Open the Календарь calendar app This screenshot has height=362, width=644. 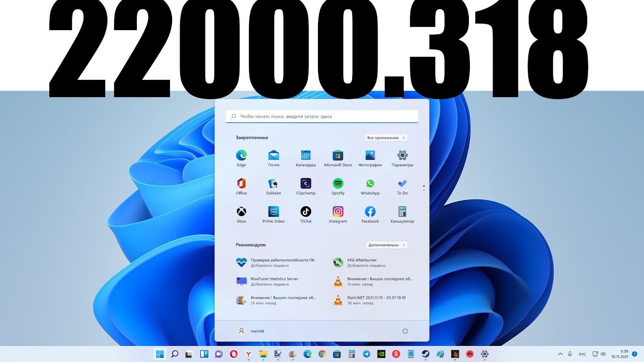point(306,158)
